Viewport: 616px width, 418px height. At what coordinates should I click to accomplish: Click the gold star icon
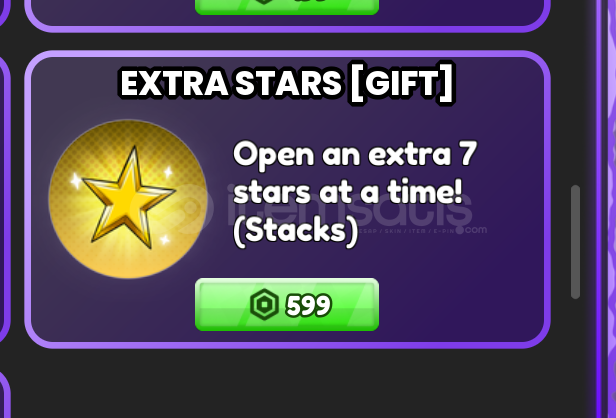pyautogui.click(x=128, y=199)
